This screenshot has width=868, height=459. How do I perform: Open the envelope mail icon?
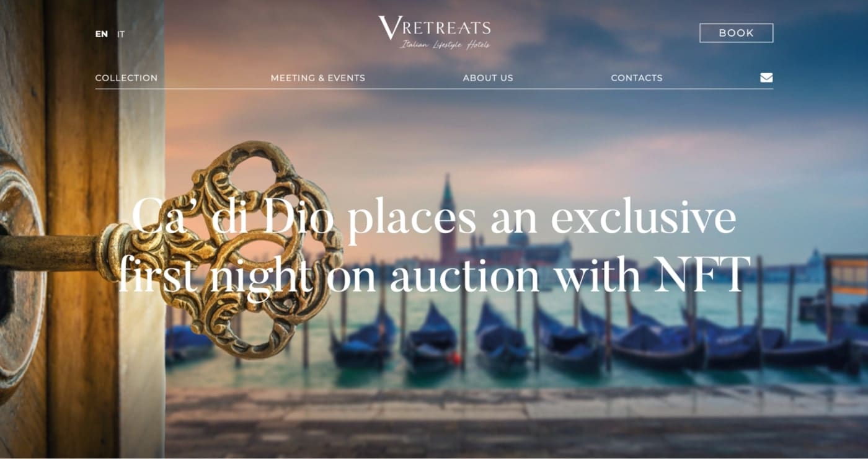pyautogui.click(x=766, y=78)
